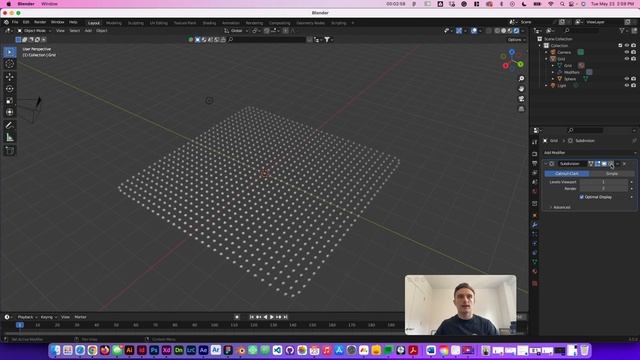Click the outliner search field
The width and height of the screenshot is (640, 360).
582,31
